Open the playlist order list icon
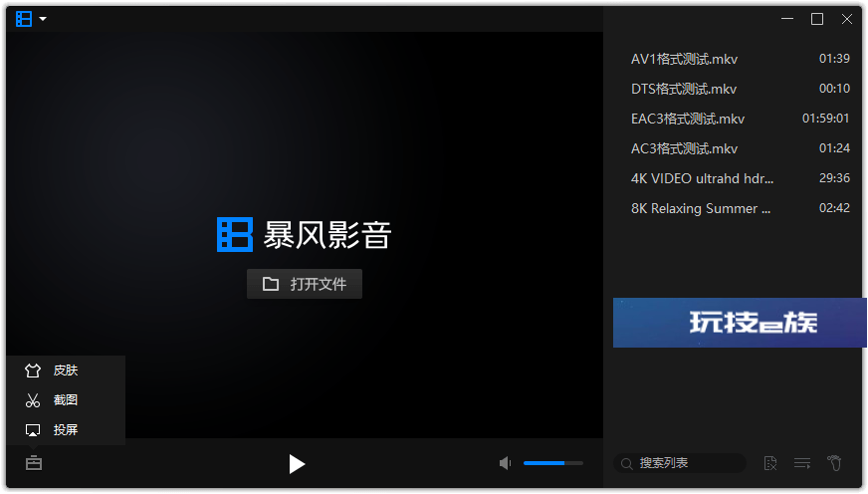 coord(802,463)
